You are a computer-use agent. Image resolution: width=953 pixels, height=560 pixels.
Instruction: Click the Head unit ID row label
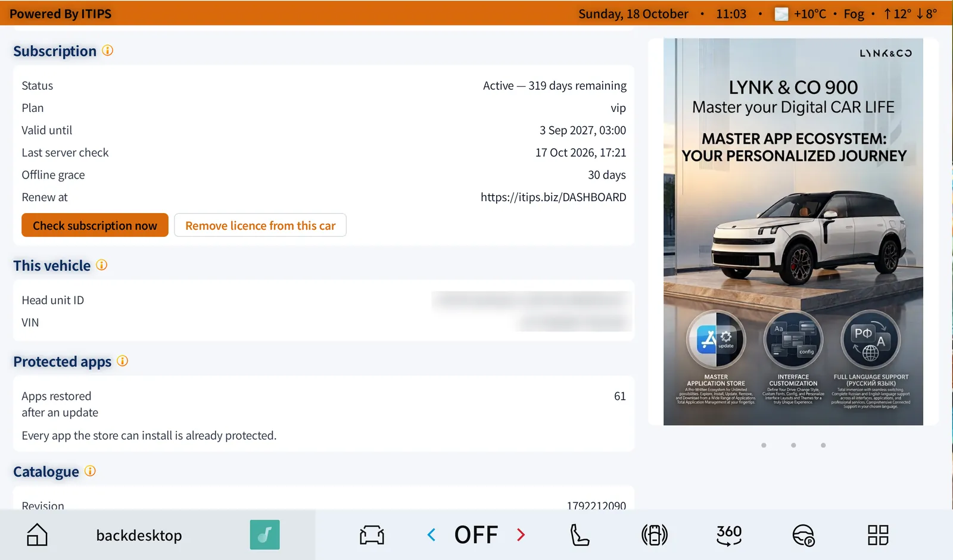(x=53, y=300)
